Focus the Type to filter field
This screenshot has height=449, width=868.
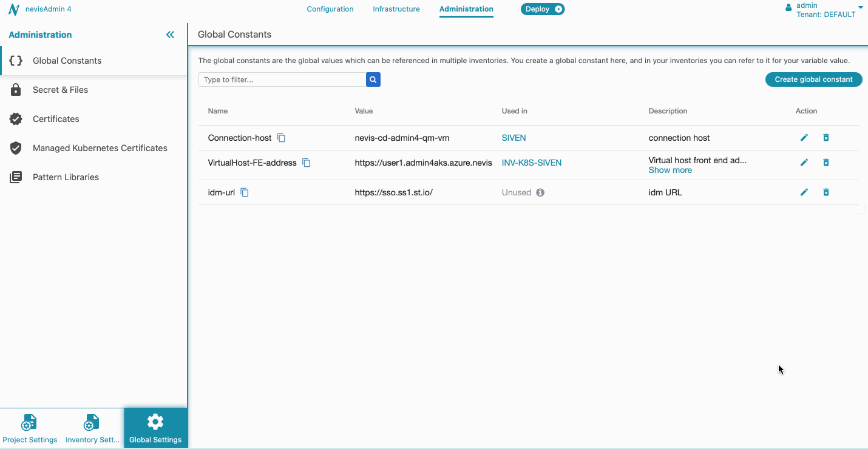pyautogui.click(x=282, y=79)
